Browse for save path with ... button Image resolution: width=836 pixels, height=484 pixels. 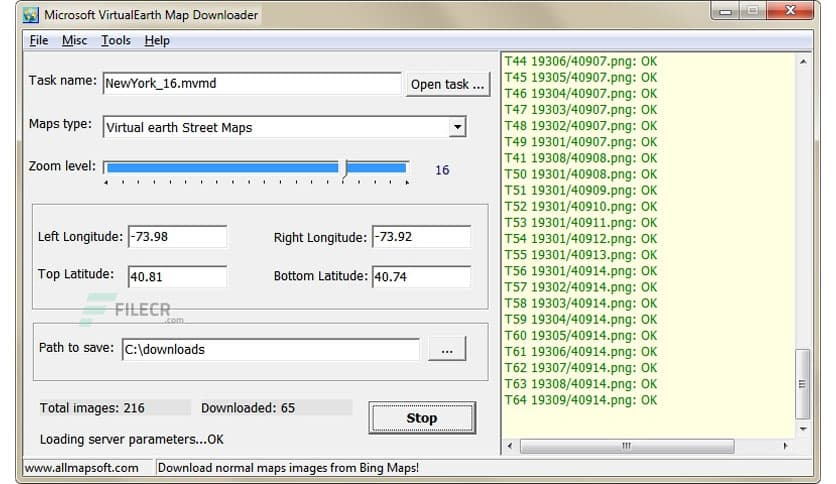(447, 349)
